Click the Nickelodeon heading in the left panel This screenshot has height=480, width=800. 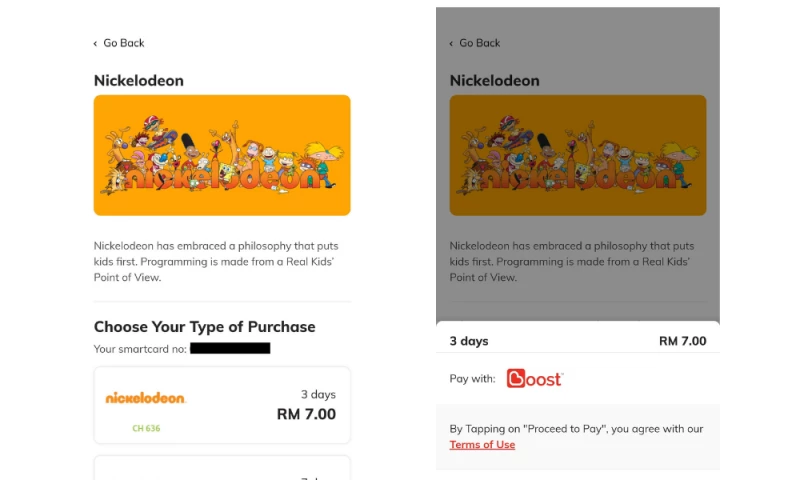click(x=139, y=81)
